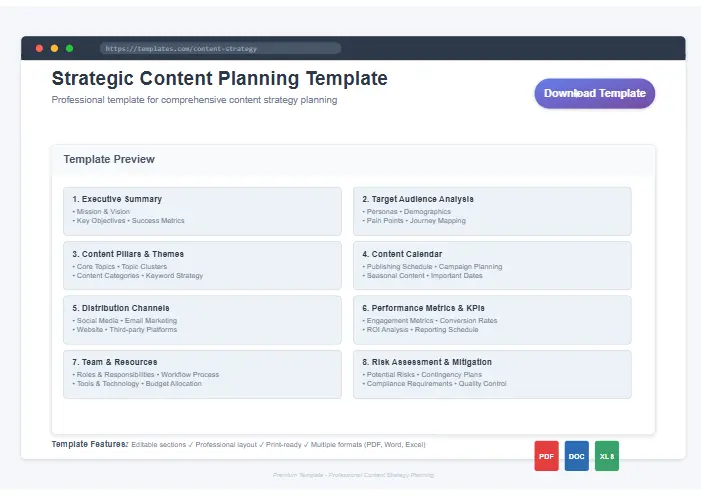This screenshot has width=701, height=496.
Task: Click the Premium Template footer text
Action: 353,475
